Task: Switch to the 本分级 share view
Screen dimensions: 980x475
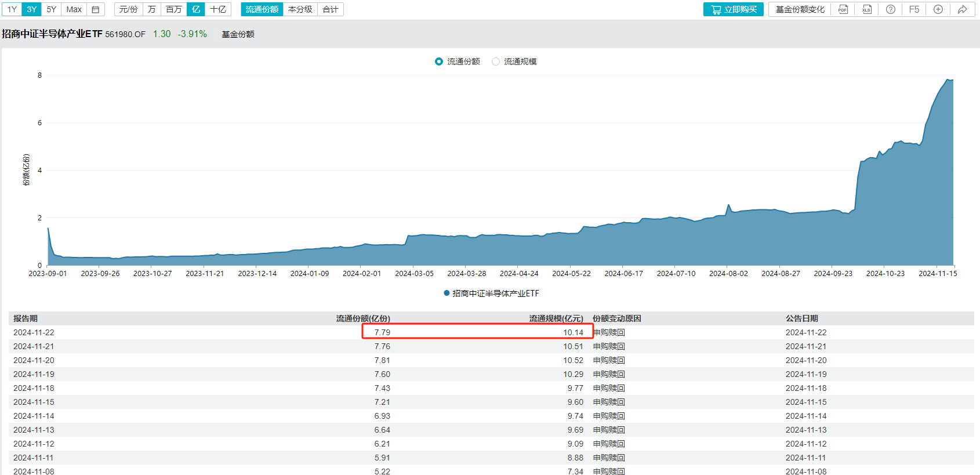Action: click(300, 9)
